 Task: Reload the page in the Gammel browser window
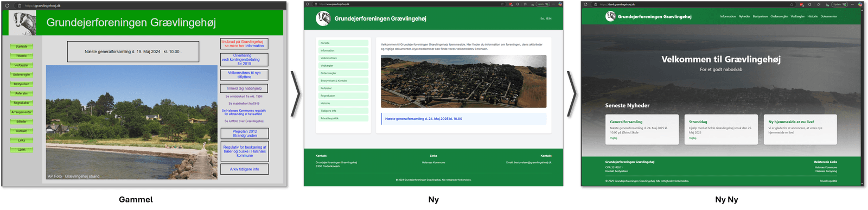[x=7, y=5]
